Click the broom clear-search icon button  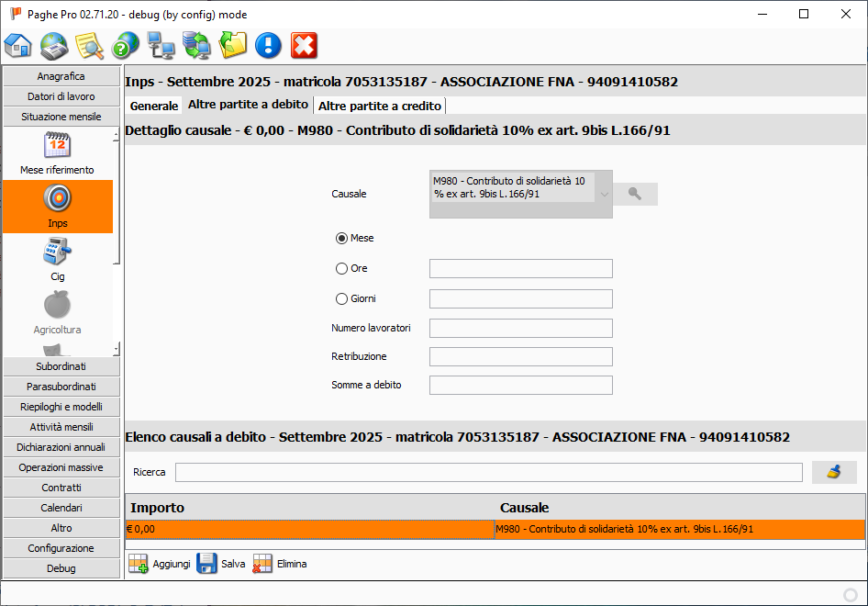coord(834,472)
